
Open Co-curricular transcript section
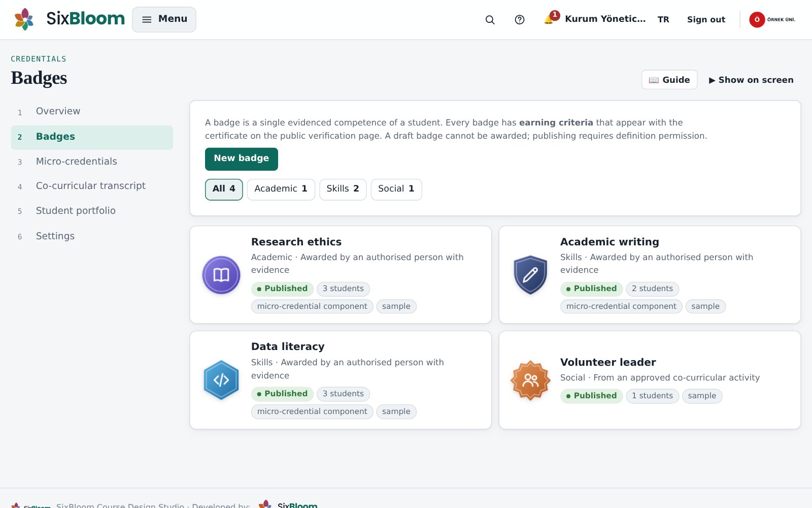click(92, 186)
